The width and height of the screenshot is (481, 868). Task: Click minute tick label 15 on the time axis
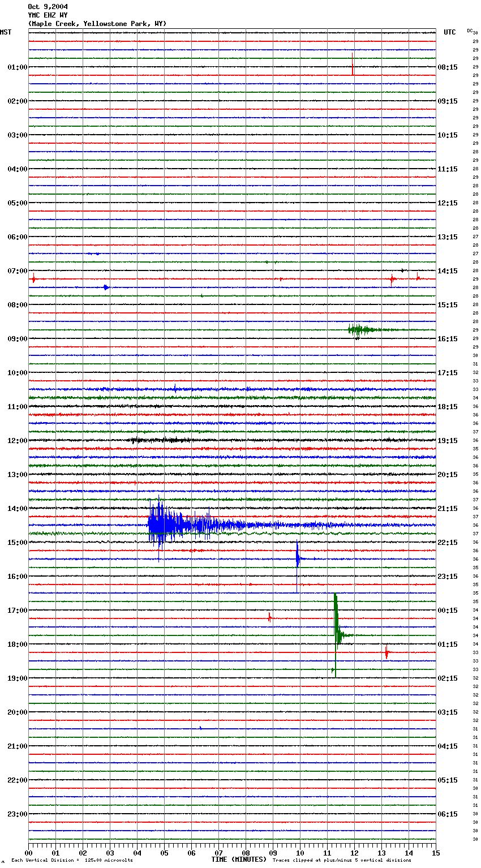(436, 853)
